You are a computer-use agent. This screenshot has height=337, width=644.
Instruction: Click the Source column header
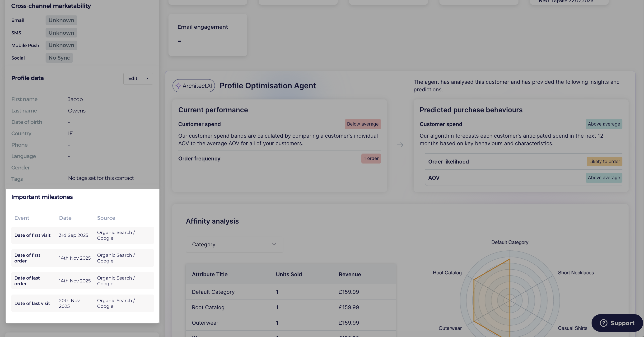(x=106, y=218)
